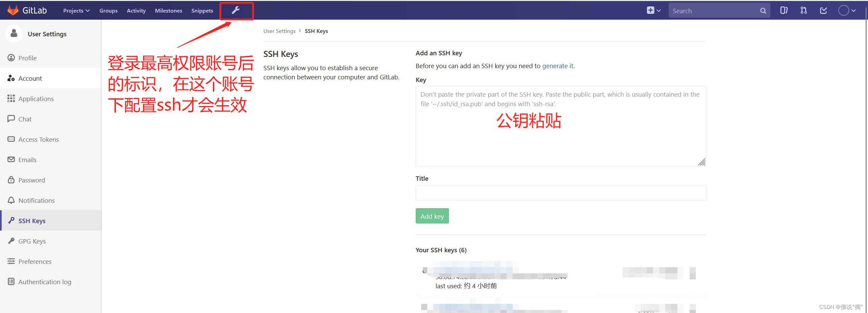Open Activity in the top navbar

click(136, 11)
